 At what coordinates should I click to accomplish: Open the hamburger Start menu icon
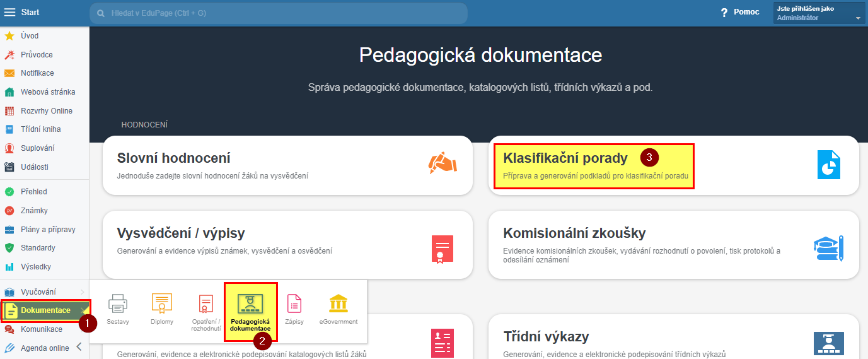(x=9, y=13)
